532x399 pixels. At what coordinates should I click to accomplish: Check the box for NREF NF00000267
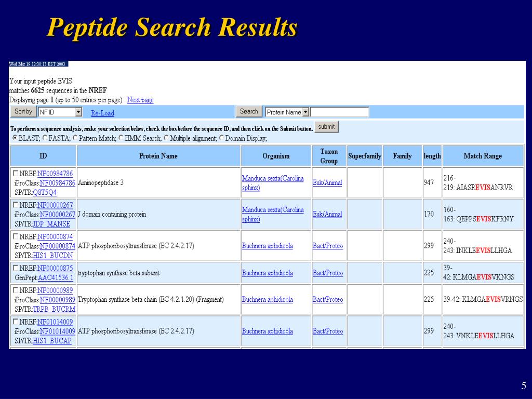coord(16,205)
